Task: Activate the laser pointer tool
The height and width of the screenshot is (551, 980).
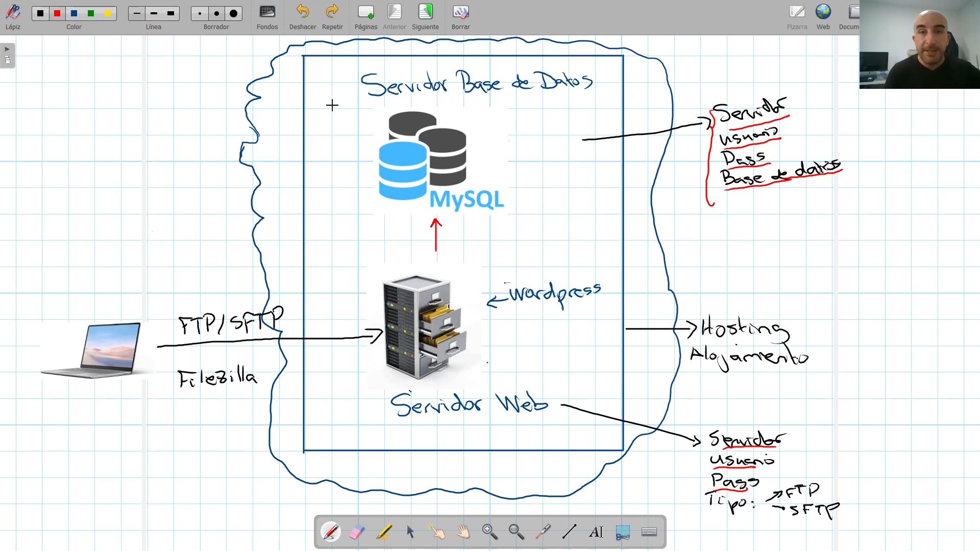Action: click(x=543, y=532)
